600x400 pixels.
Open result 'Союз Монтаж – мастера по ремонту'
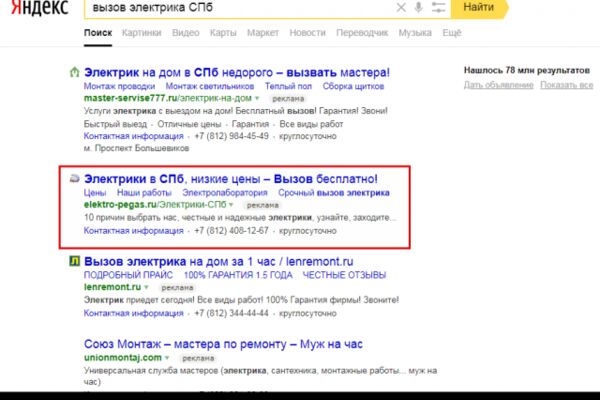223,344
